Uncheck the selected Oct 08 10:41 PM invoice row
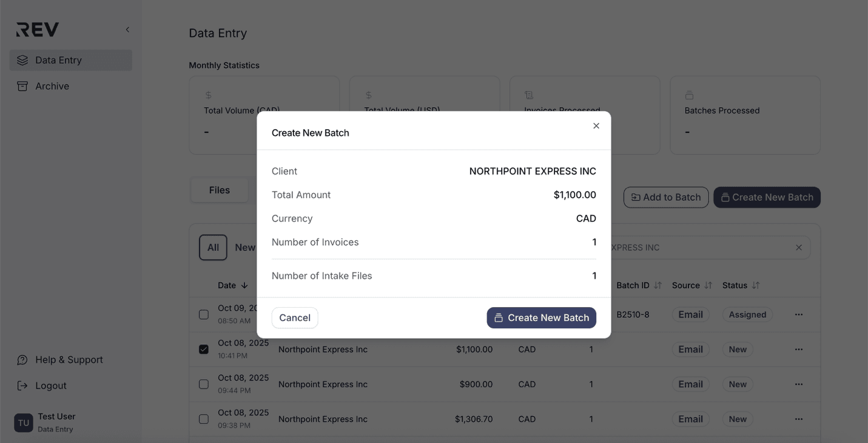 coord(203,349)
